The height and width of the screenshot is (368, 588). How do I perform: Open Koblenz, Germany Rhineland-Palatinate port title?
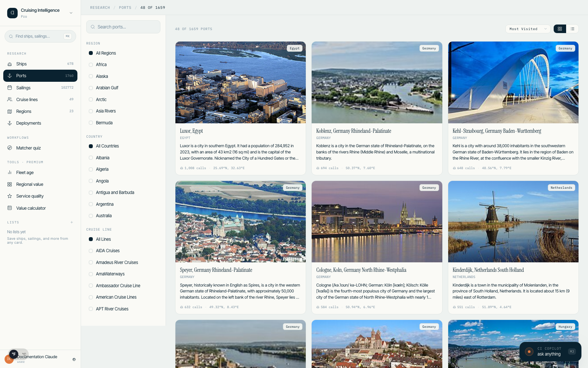[354, 131]
